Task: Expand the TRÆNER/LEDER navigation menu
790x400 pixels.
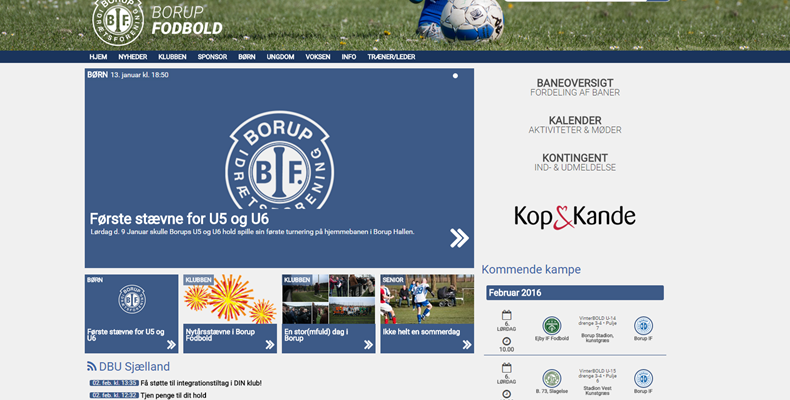Action: point(391,57)
